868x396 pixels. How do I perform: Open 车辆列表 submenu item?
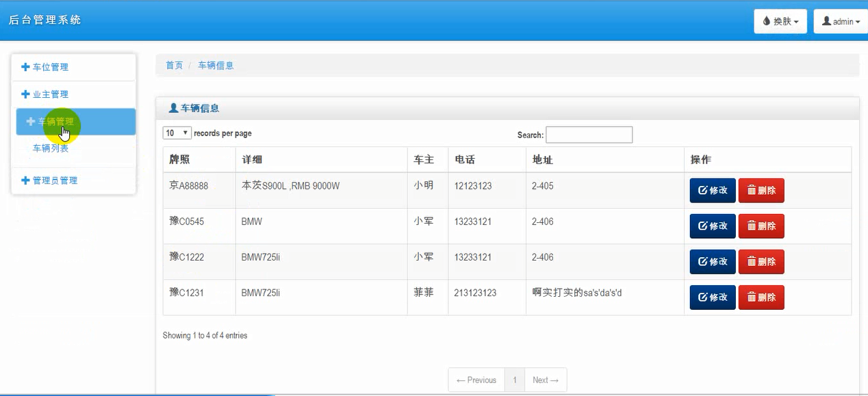point(51,148)
